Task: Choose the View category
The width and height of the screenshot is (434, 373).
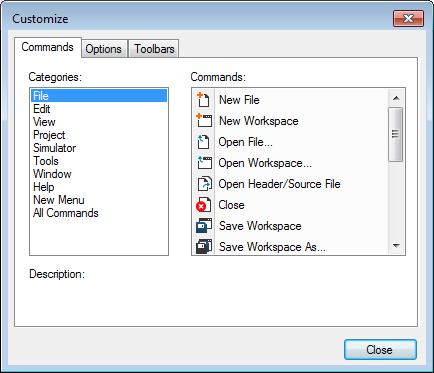Action: (99, 122)
